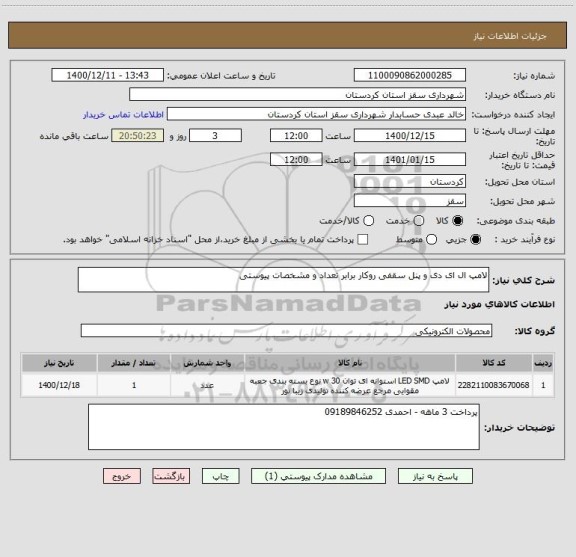The height and width of the screenshot is (557, 576).
Task: Select the کالا/خدمت radio button
Action: click(x=368, y=221)
